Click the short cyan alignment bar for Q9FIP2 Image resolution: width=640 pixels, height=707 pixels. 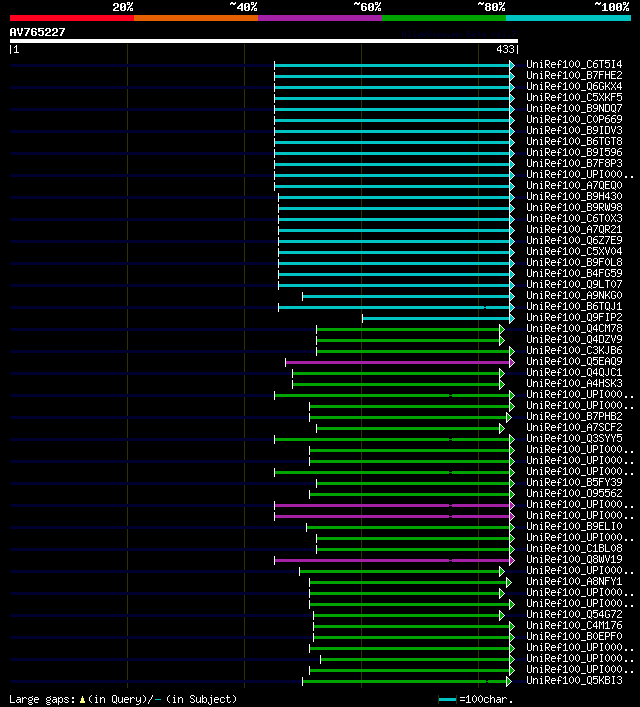click(x=437, y=319)
